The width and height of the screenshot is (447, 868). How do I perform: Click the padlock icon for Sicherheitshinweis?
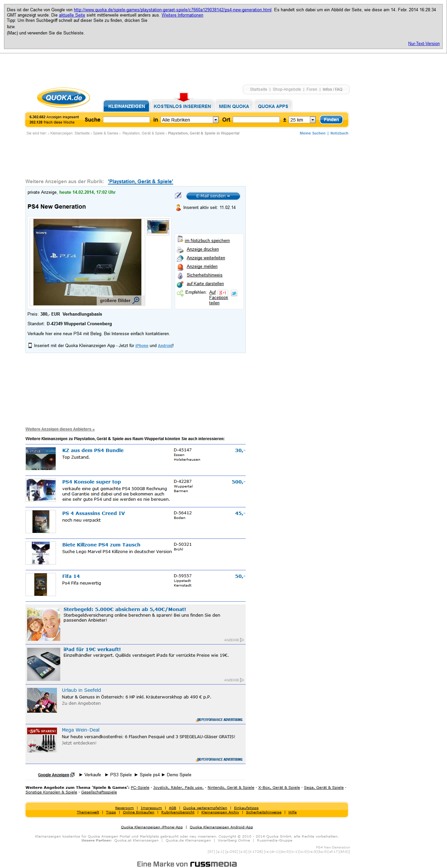[180, 276]
